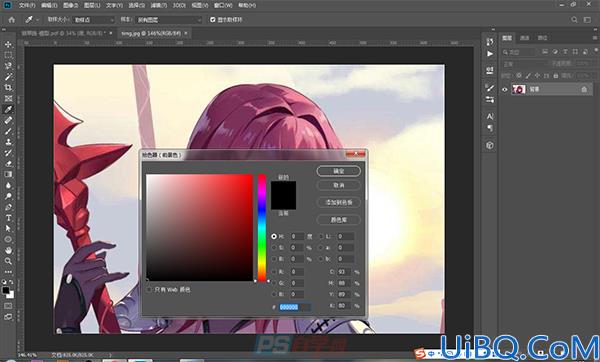Enable the Only Web Colors checkbox
Viewport: 600px width, 362px height.
pyautogui.click(x=149, y=290)
